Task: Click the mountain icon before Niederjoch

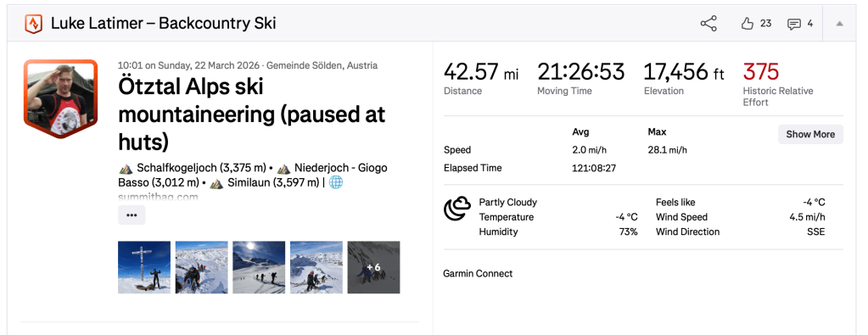Action: [284, 168]
